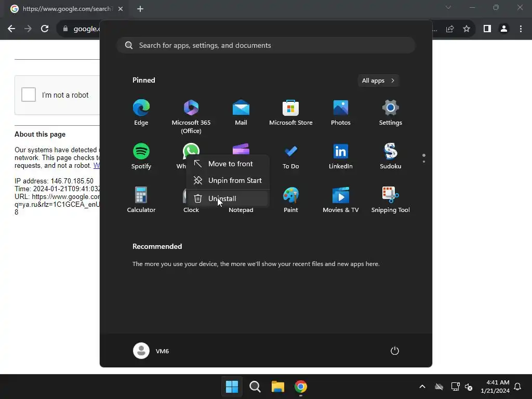Switch to Chrome on the taskbar
The width and height of the screenshot is (532, 399).
[x=301, y=387]
